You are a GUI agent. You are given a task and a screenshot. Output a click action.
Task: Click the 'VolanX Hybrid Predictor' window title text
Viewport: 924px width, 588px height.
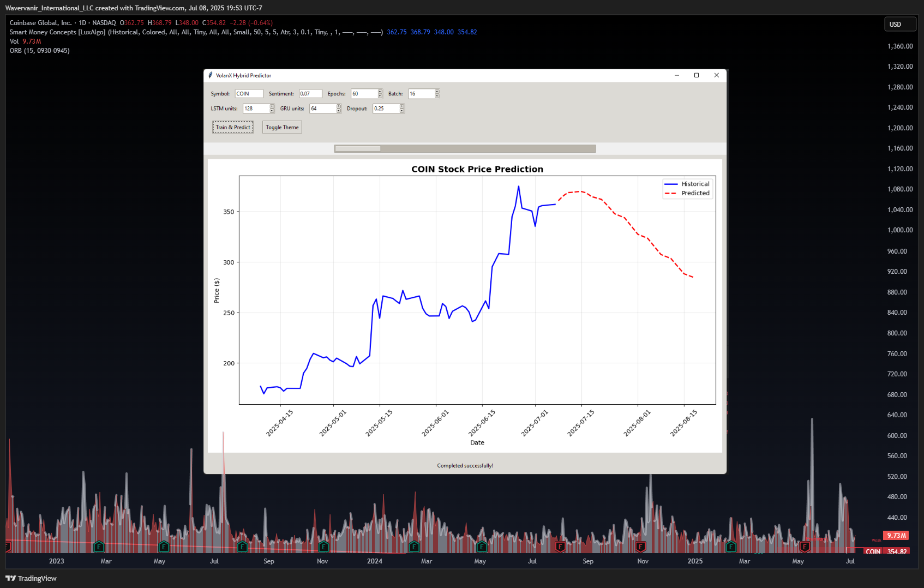click(243, 75)
